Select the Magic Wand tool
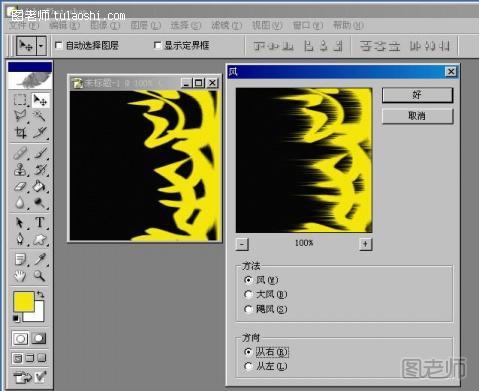The image size is (479, 391). pyautogui.click(x=40, y=116)
